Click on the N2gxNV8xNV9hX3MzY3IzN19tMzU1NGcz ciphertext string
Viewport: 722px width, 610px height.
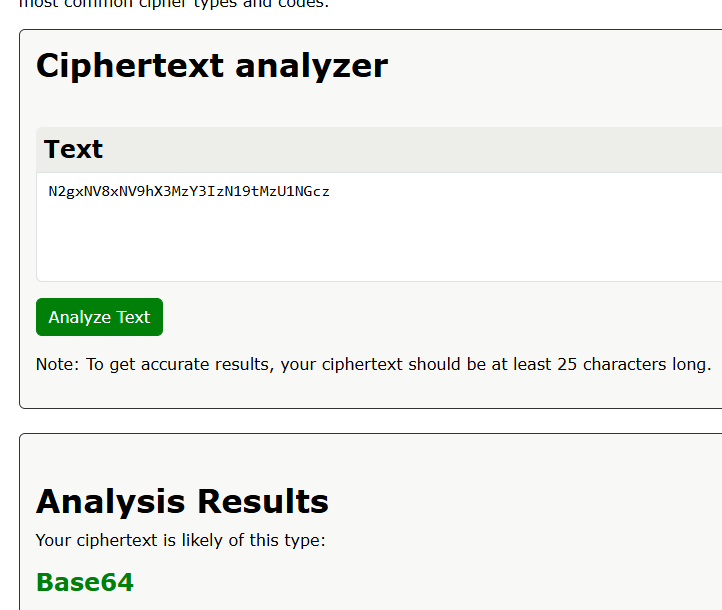tap(189, 191)
